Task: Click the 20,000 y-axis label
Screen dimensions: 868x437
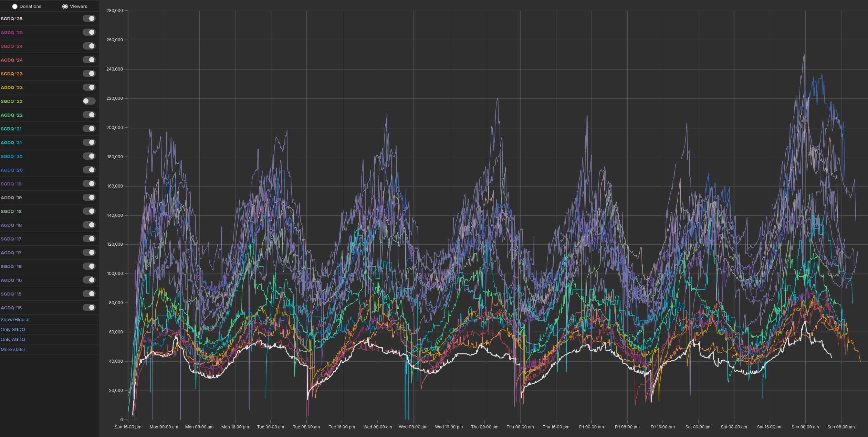Action: 116,391
